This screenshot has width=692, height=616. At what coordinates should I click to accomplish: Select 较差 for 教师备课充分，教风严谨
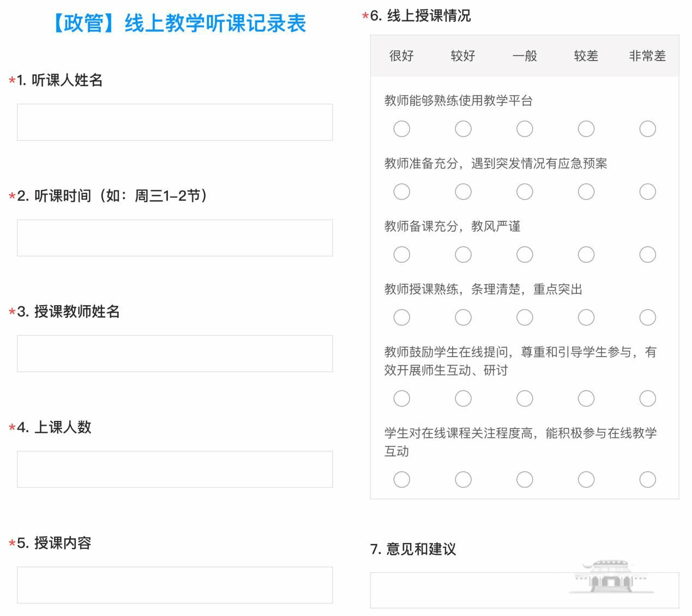coord(586,255)
